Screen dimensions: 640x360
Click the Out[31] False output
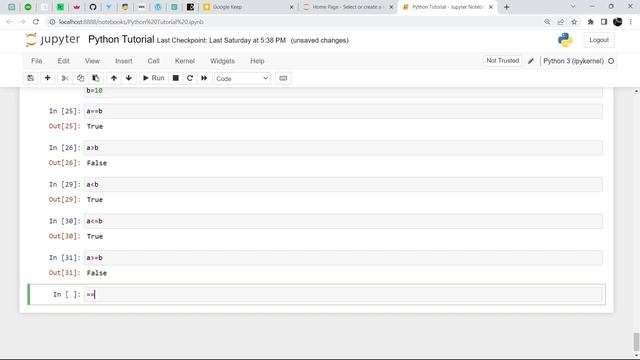[x=97, y=273]
